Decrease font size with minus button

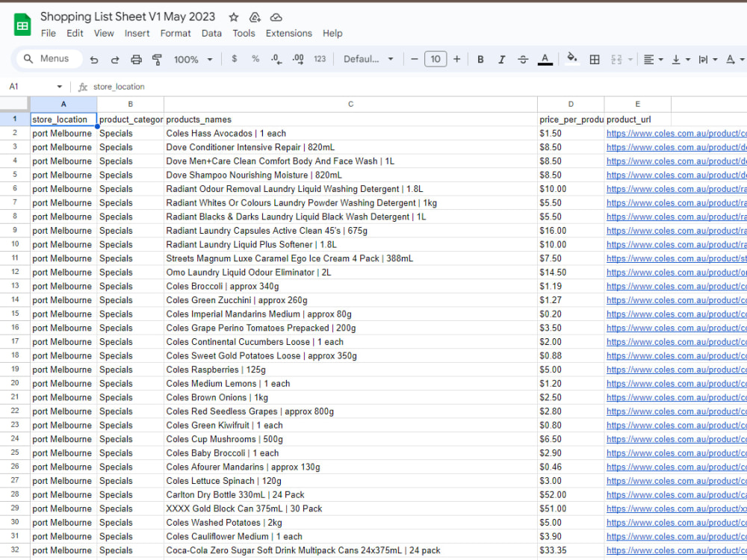(415, 59)
